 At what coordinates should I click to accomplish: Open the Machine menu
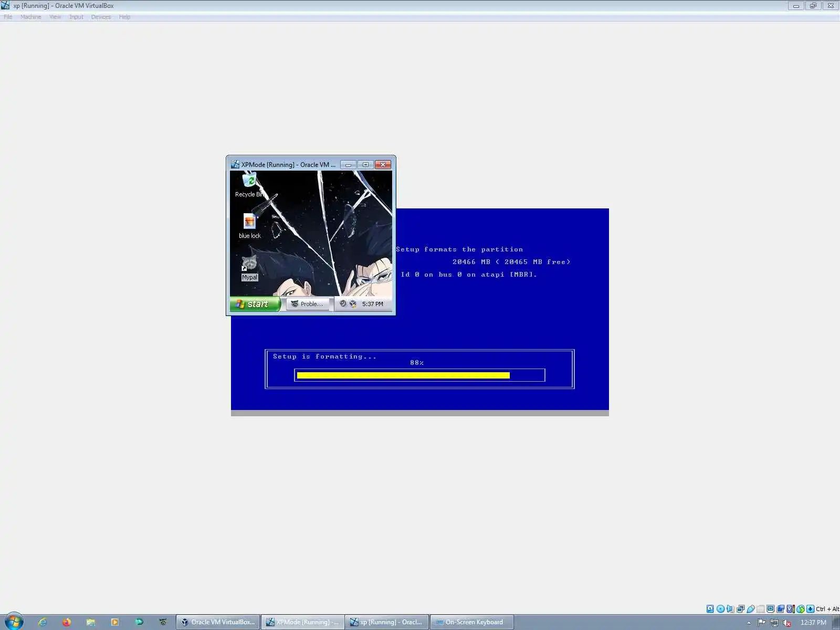click(x=30, y=17)
